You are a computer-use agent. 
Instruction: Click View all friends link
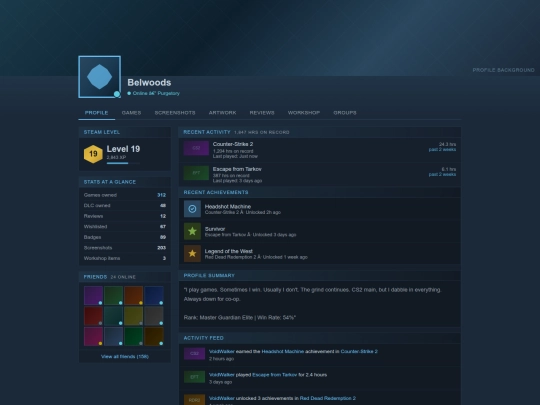click(x=125, y=356)
